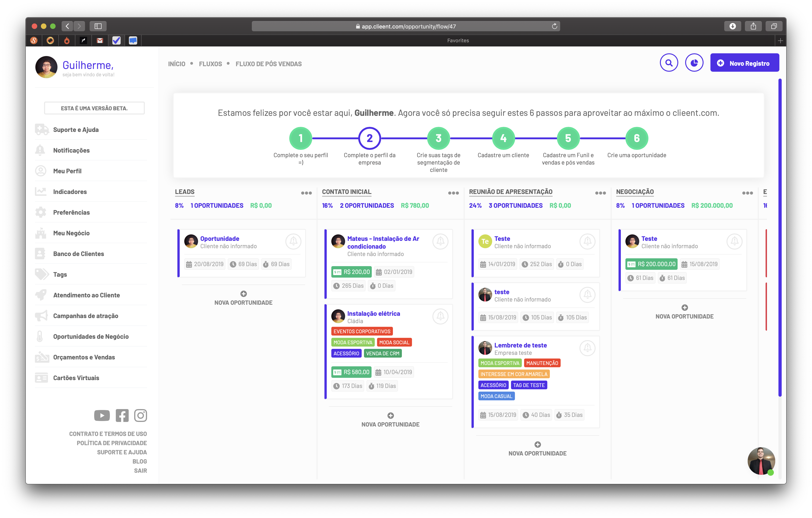Open the LEADS column options menu
Viewport: 812px width, 518px height.
tap(306, 193)
